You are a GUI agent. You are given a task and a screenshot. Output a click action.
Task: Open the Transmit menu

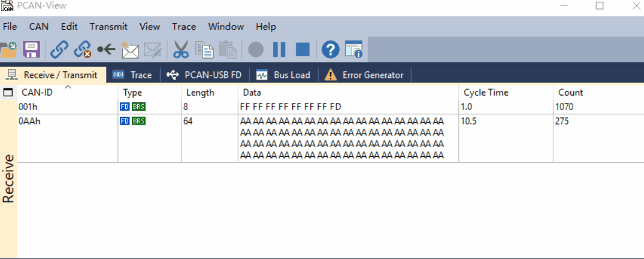(108, 27)
